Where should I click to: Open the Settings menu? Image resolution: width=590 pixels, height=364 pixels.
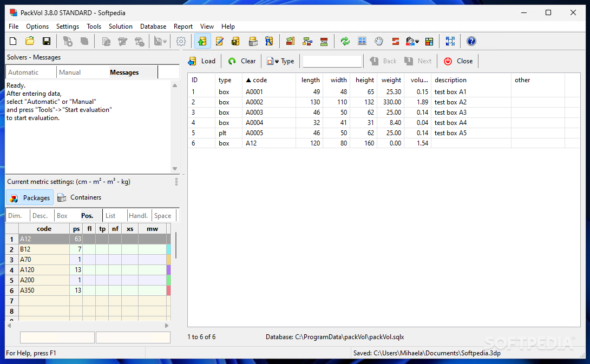pos(68,27)
